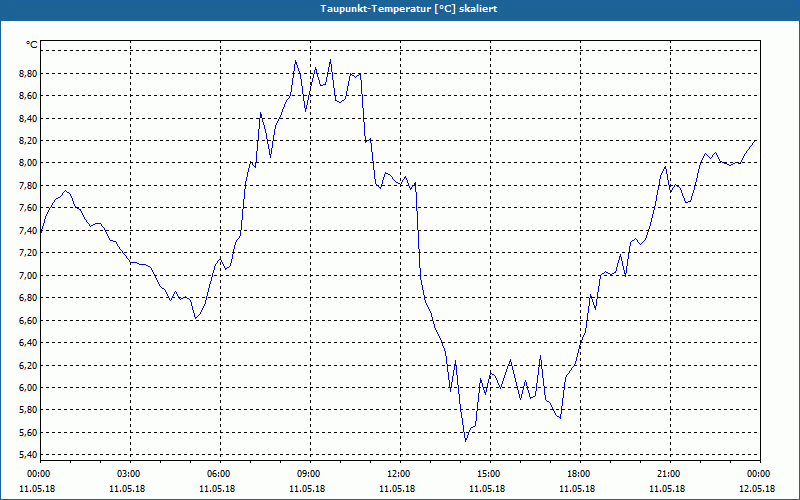Click the 7,80 y-axis label

tap(28, 185)
